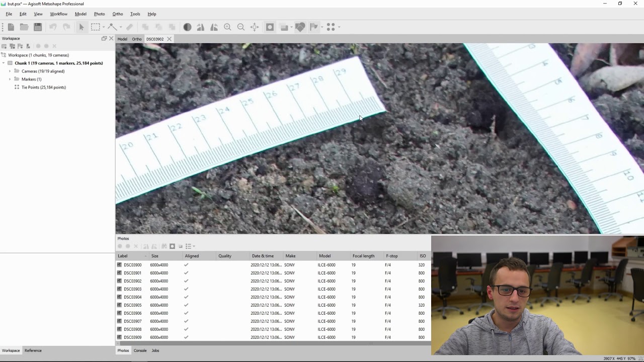Add a chunk in Workspace toolbar
644x362 pixels.
tap(4, 46)
